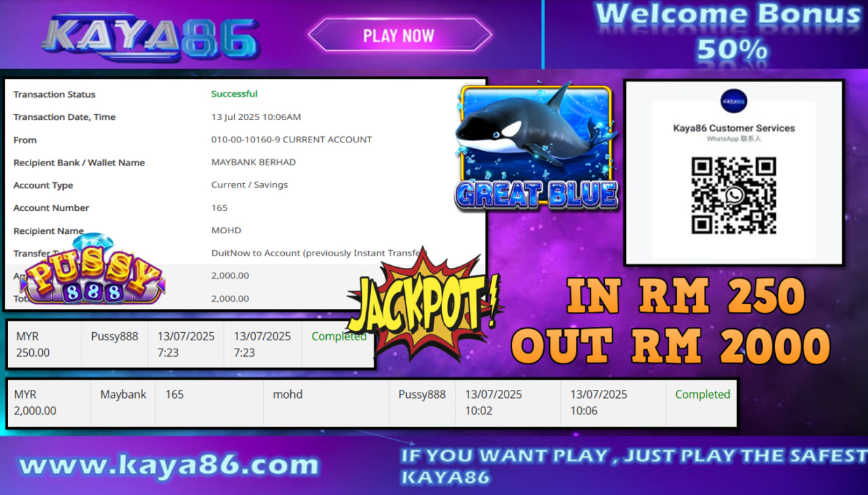Viewport: 868px width, 495px height.
Task: Click Completed status in withdrawal row
Action: (703, 395)
